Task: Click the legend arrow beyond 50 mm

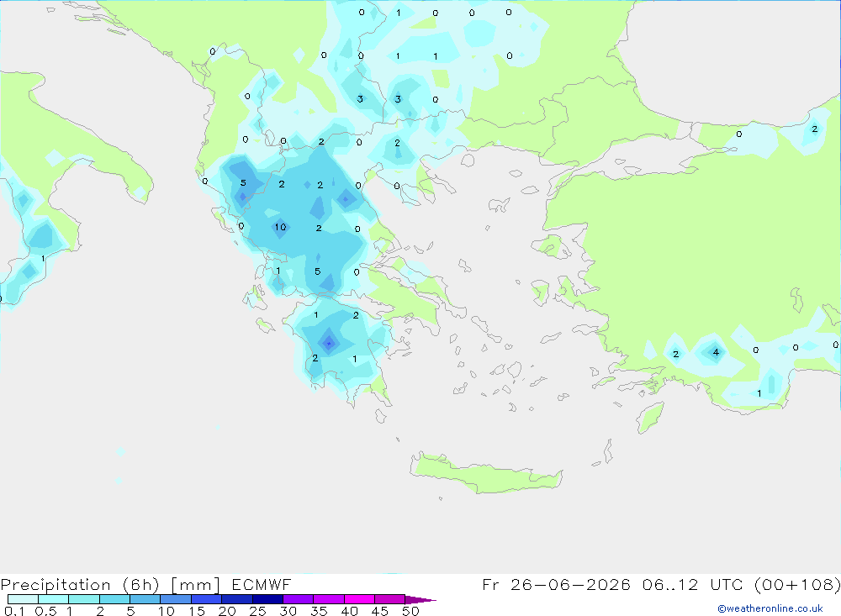Action: click(420, 599)
